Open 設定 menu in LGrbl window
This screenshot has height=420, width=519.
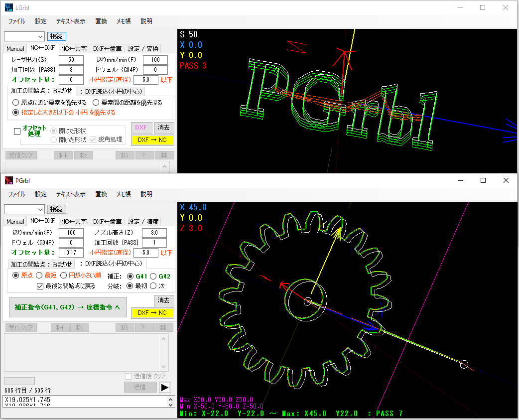41,21
